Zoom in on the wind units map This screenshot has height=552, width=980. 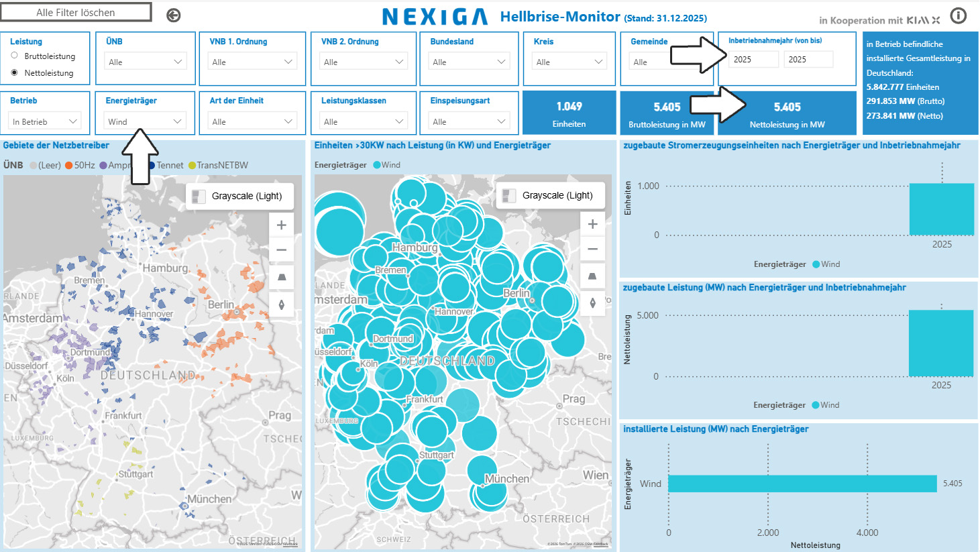[592, 224]
